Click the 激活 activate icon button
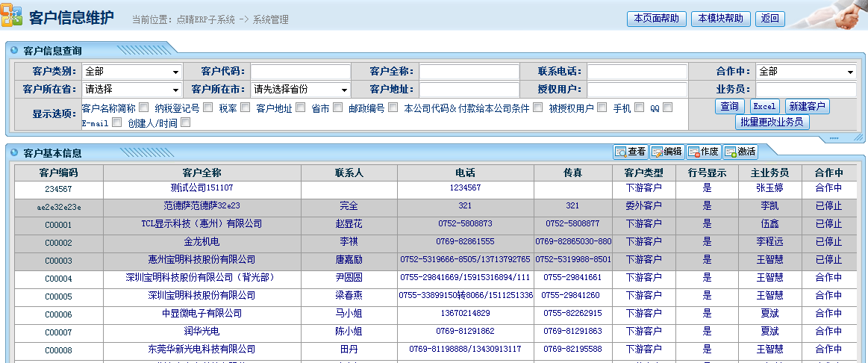This screenshot has height=363, width=868. (x=740, y=152)
